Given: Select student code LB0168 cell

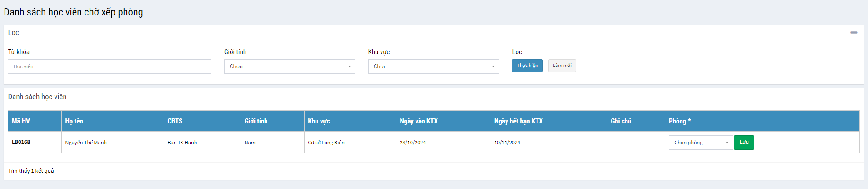Looking at the screenshot, I should (x=21, y=142).
